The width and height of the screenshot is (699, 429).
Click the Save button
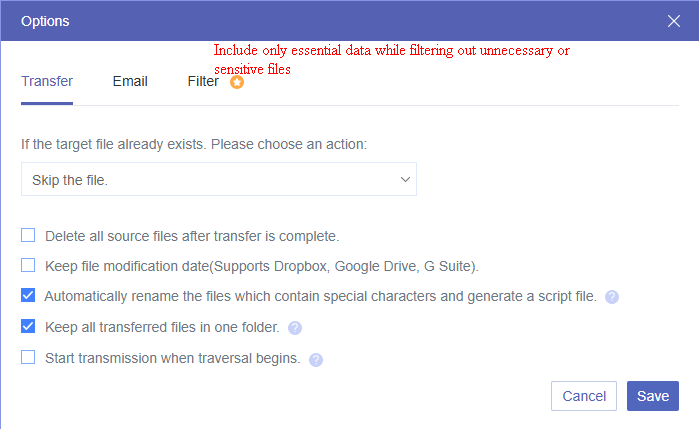click(652, 396)
